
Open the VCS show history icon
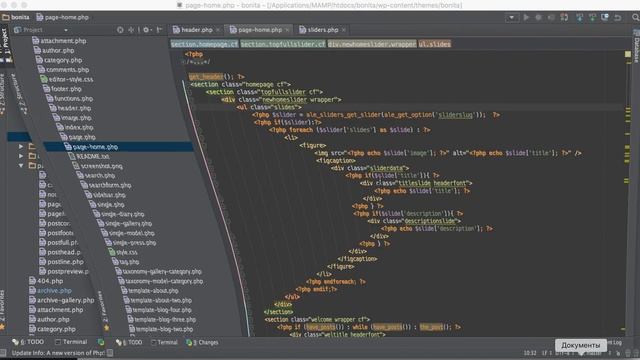(605, 18)
